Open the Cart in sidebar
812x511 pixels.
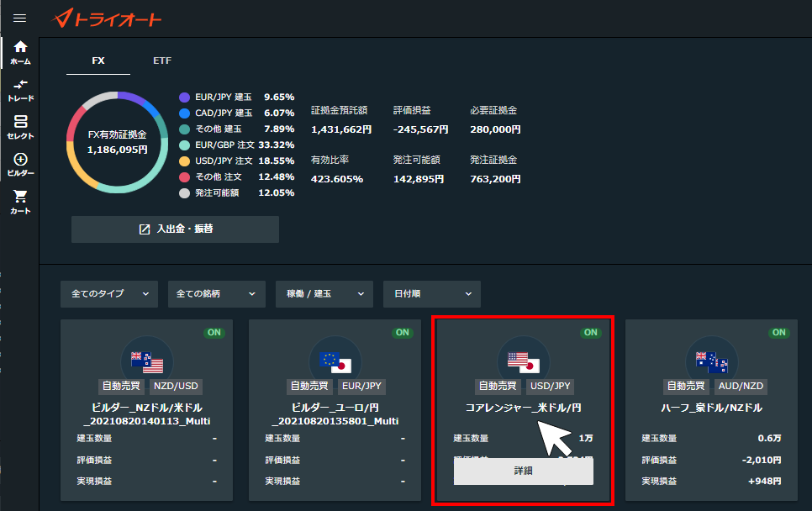[20, 202]
